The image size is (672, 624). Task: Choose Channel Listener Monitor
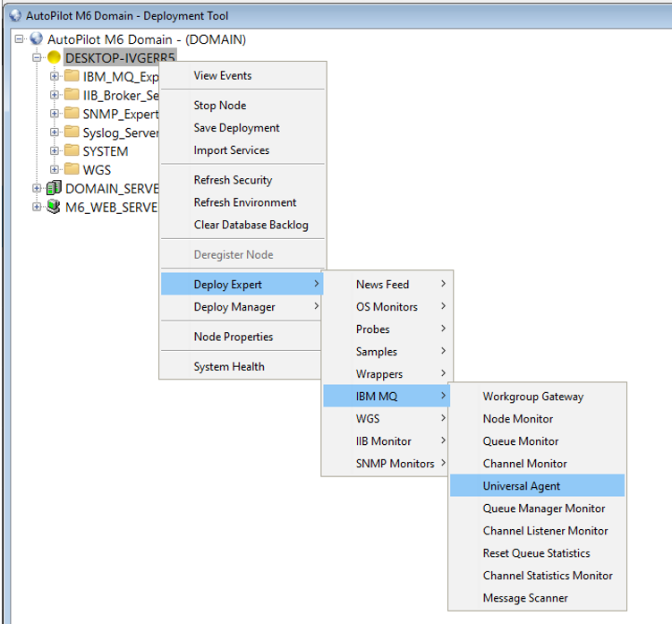pyautogui.click(x=538, y=531)
